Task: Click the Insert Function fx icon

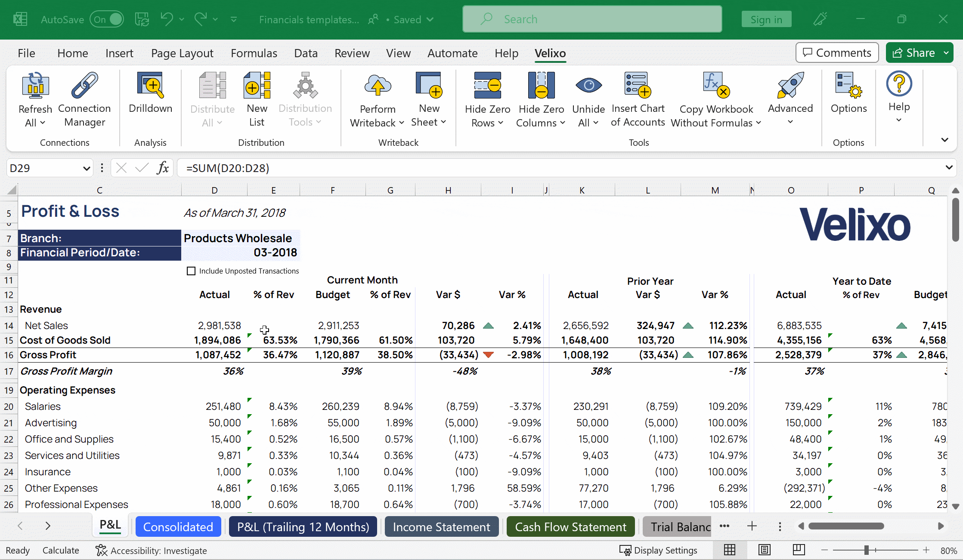Action: (163, 168)
